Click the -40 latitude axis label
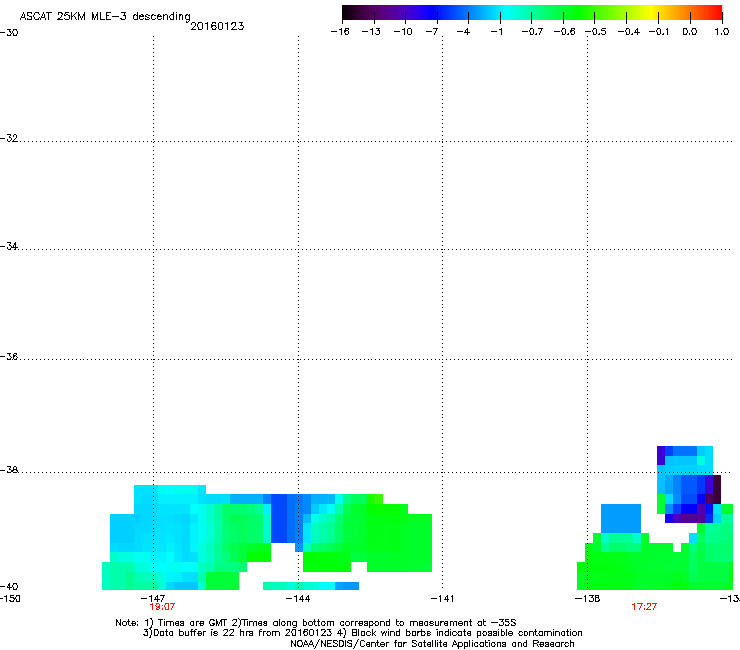Screen dimensions: 740x650 click(x=9, y=586)
